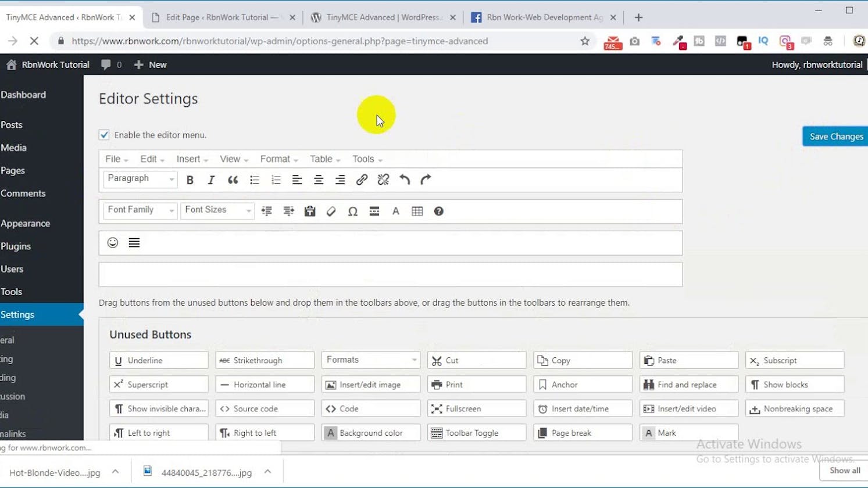Click the Emoticons smiley icon
Image resolution: width=868 pixels, height=488 pixels.
click(113, 243)
